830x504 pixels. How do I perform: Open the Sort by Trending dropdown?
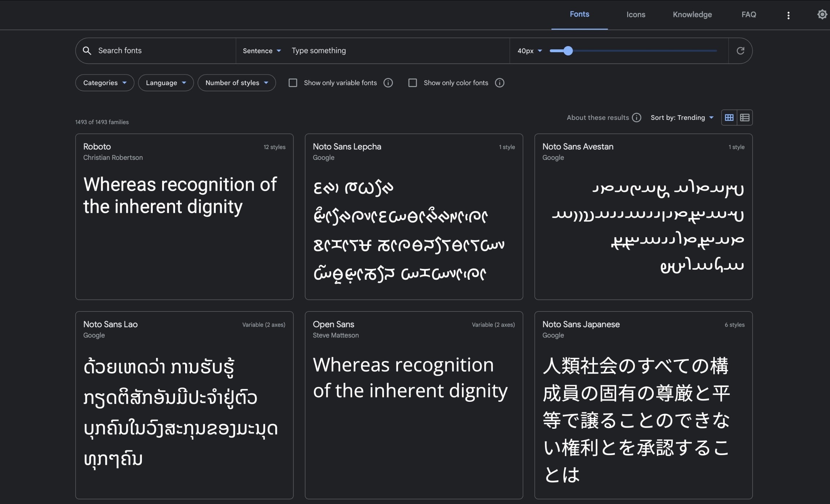682,118
